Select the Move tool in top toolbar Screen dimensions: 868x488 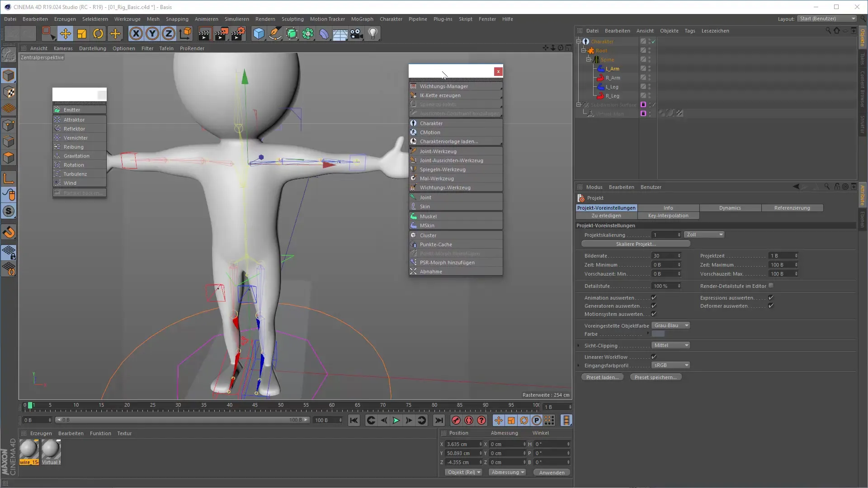click(65, 33)
